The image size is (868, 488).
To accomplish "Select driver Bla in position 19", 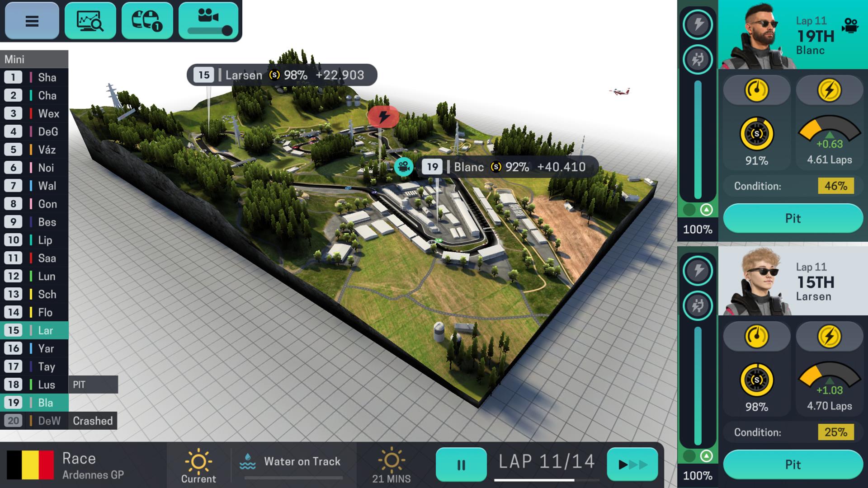I will (45, 402).
